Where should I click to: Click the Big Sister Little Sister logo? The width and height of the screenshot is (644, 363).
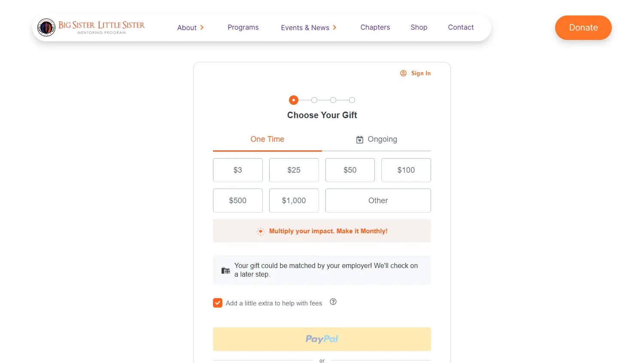(x=91, y=27)
